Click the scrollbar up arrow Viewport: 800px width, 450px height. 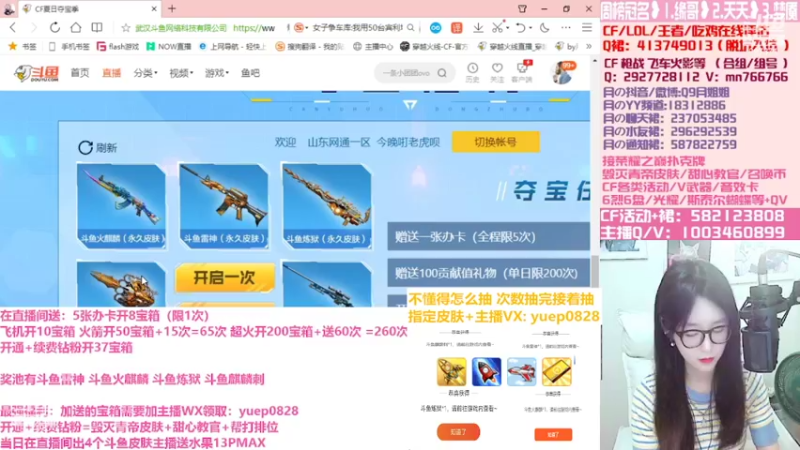(x=594, y=61)
